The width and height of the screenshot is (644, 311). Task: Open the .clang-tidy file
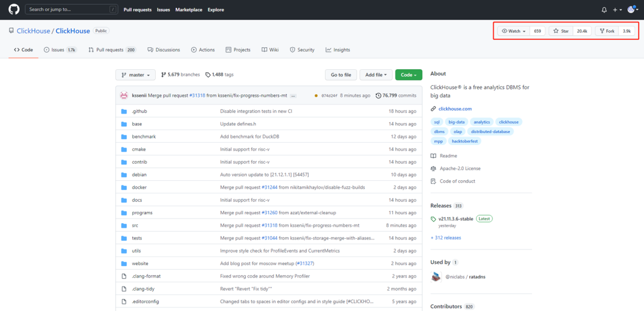(143, 289)
